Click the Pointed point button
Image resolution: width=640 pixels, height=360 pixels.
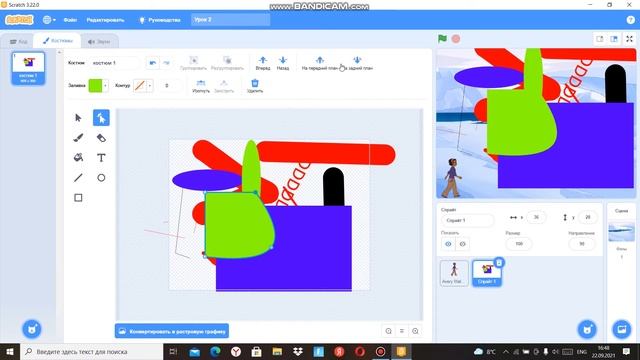point(224,86)
